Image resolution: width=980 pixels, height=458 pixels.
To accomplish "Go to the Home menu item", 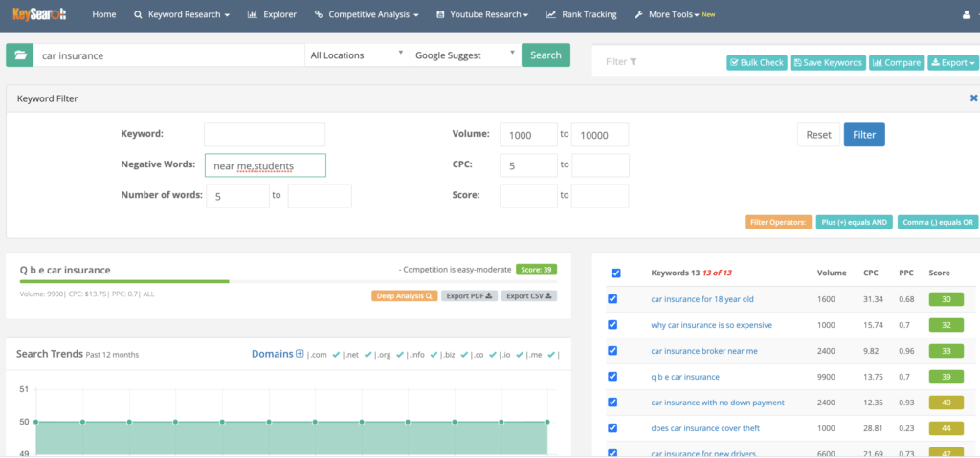I will coord(103,14).
